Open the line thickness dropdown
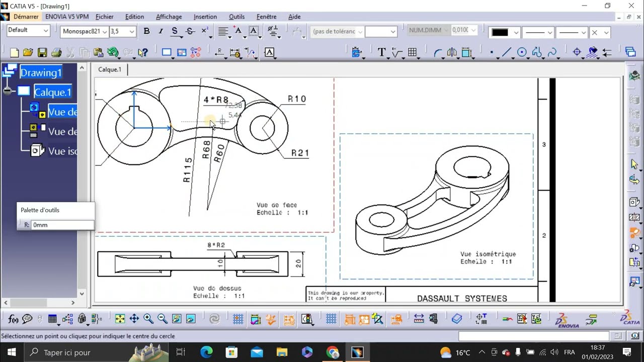 [538, 32]
